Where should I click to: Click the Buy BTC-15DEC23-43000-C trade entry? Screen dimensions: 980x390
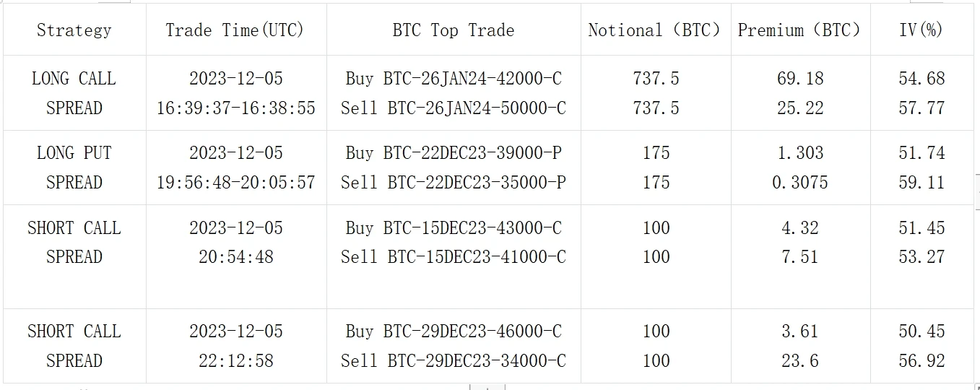click(x=454, y=228)
